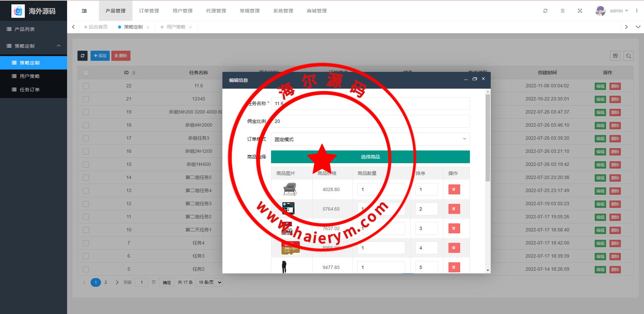
Task: Click the dark table refresh button
Action: (x=83, y=56)
